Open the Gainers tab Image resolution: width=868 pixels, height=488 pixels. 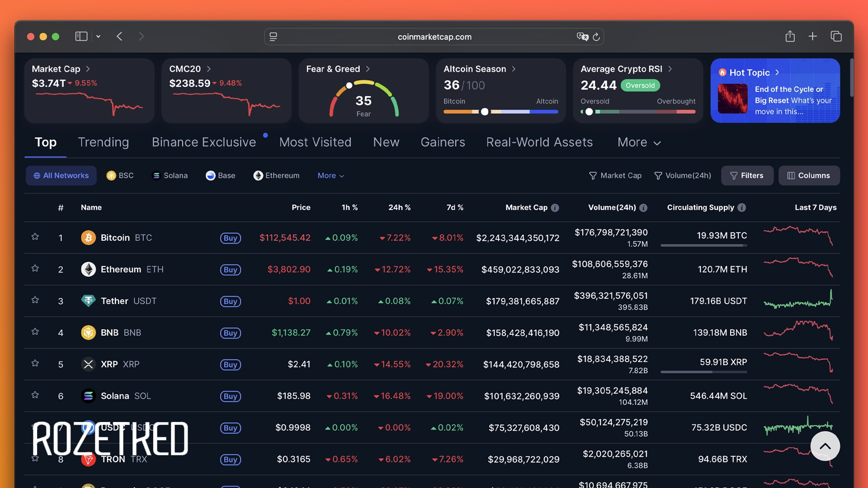442,142
